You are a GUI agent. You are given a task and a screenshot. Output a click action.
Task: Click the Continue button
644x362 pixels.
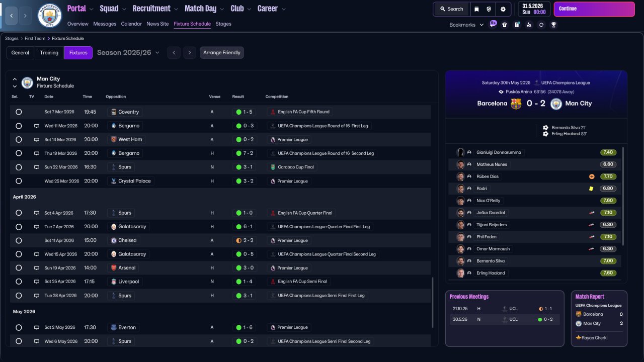(594, 9)
